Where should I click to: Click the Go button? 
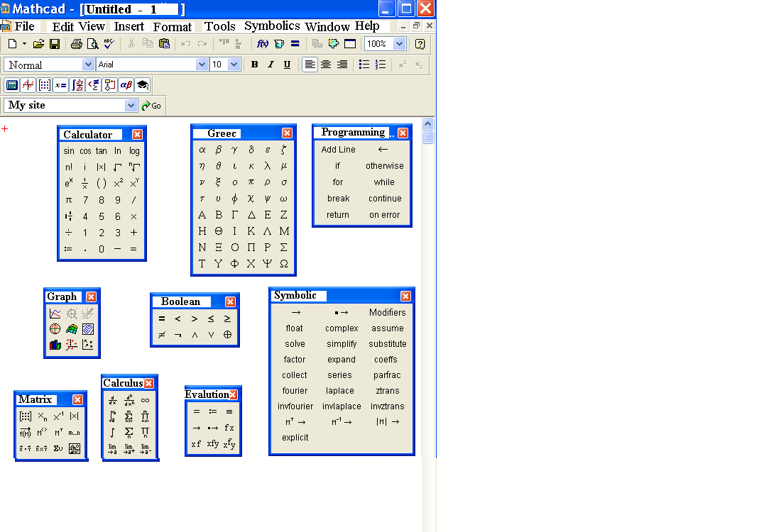click(x=151, y=106)
